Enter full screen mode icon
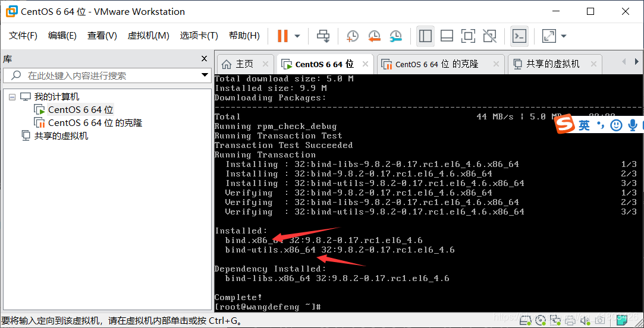 (x=468, y=36)
